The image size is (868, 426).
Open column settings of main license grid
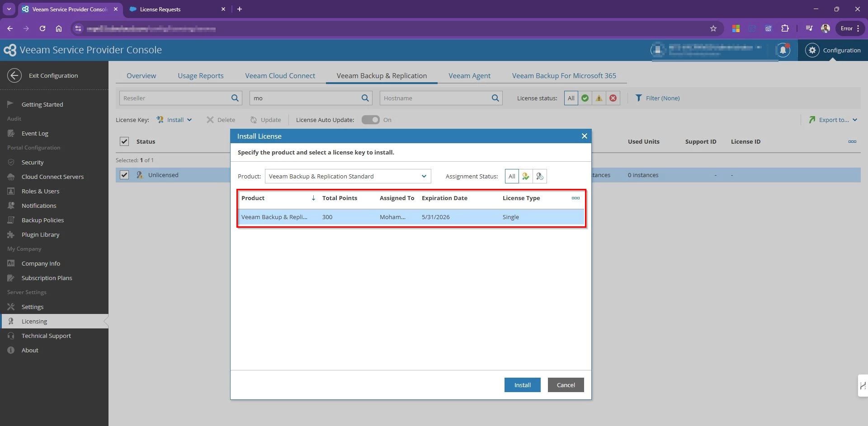coord(852,141)
